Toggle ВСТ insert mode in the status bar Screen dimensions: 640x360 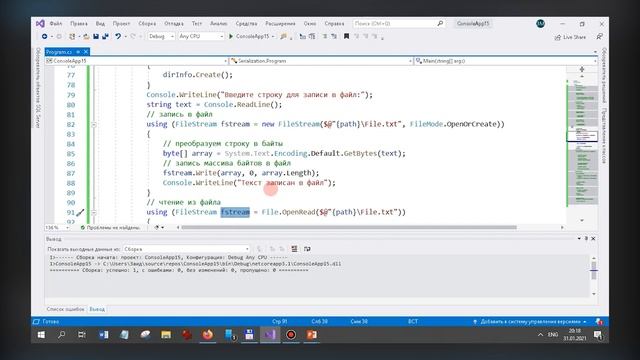413,322
